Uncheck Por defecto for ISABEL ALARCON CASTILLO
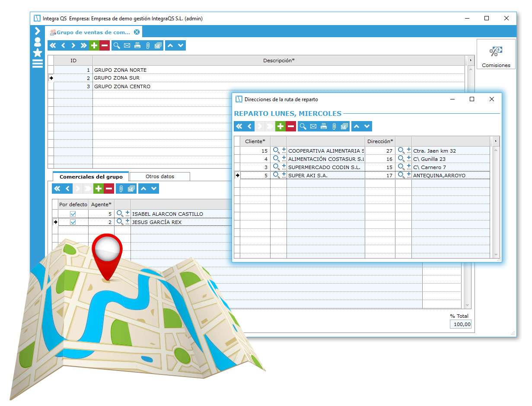 73,214
